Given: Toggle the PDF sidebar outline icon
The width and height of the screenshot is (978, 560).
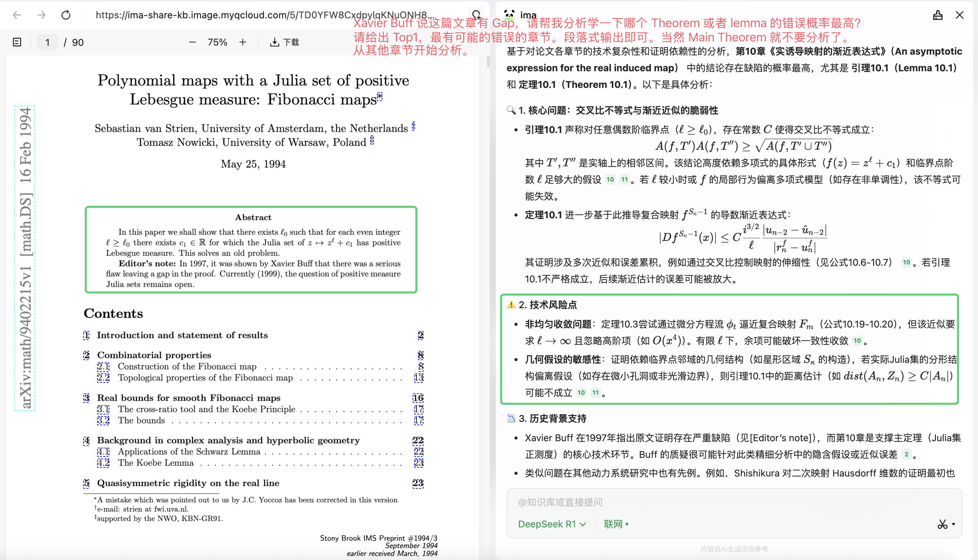Looking at the screenshot, I should coord(17,42).
